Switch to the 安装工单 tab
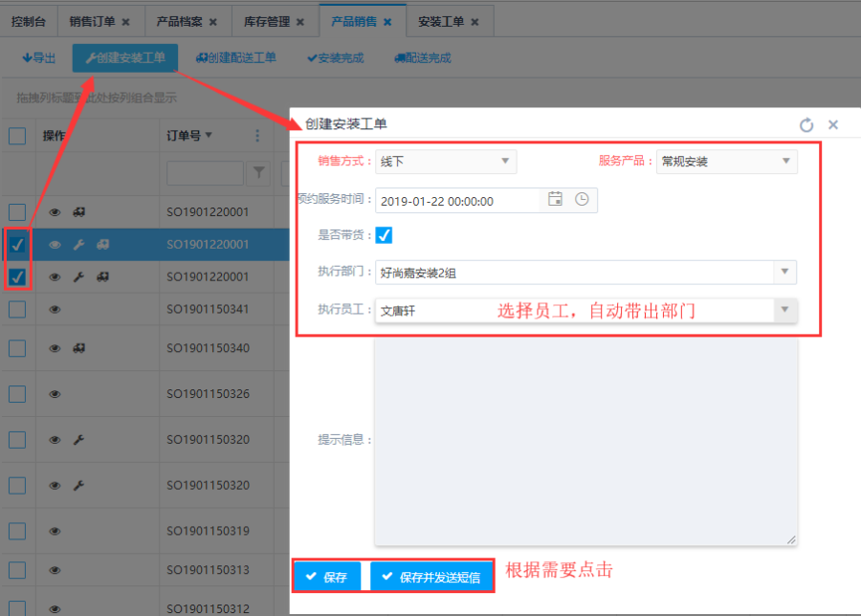The width and height of the screenshot is (861, 616). tap(441, 21)
